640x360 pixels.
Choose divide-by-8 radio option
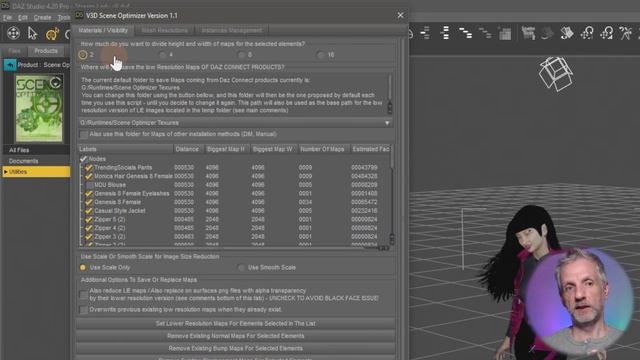click(x=242, y=55)
